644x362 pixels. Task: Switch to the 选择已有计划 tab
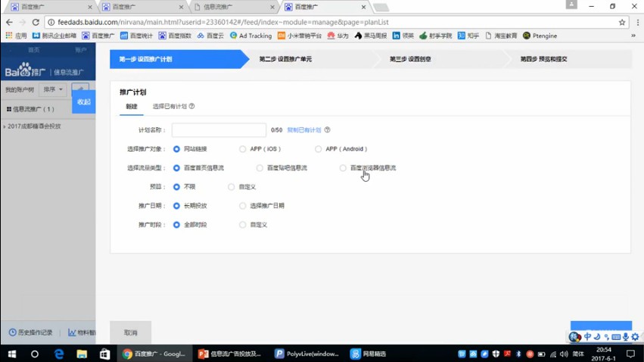170,107
